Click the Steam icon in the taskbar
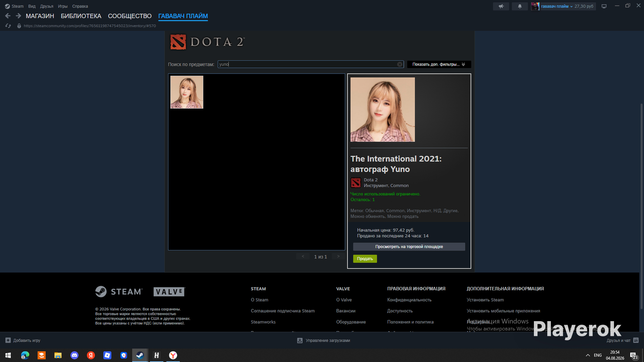 (140, 355)
